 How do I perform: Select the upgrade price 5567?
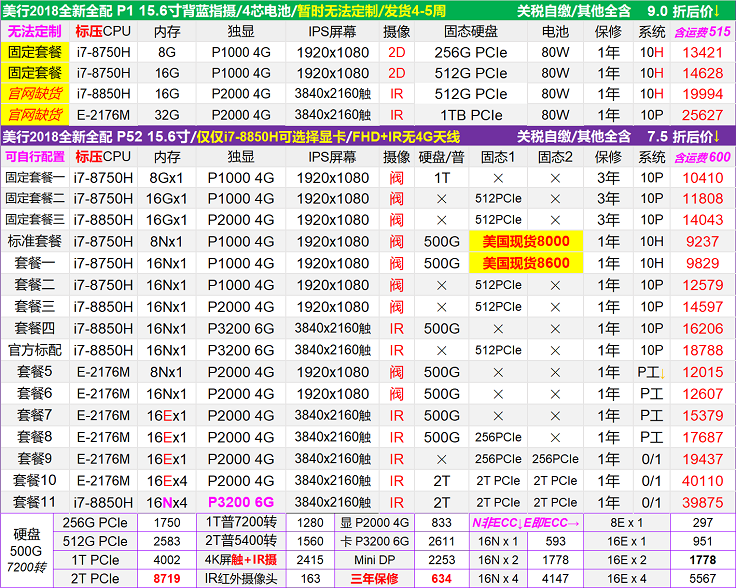coord(702,579)
